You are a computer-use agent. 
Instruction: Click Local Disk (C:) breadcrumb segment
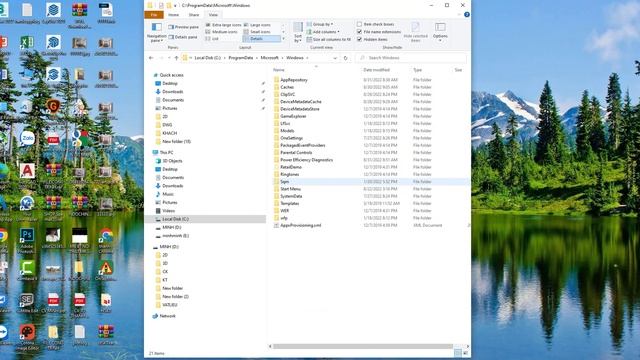(x=207, y=58)
